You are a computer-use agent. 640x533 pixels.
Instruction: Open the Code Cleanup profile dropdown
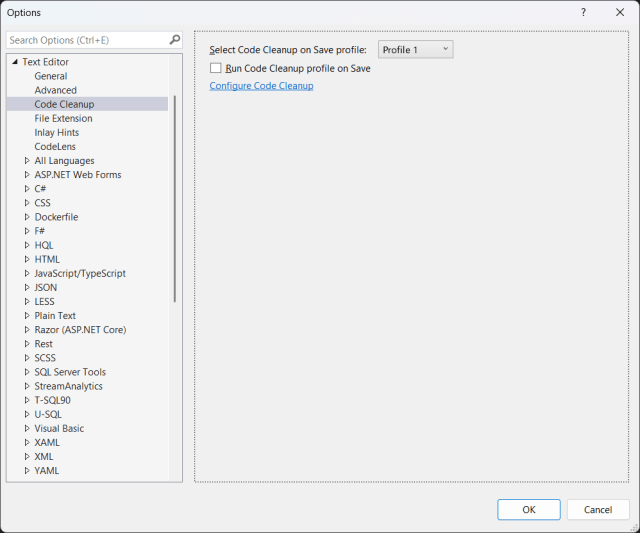[x=415, y=49]
